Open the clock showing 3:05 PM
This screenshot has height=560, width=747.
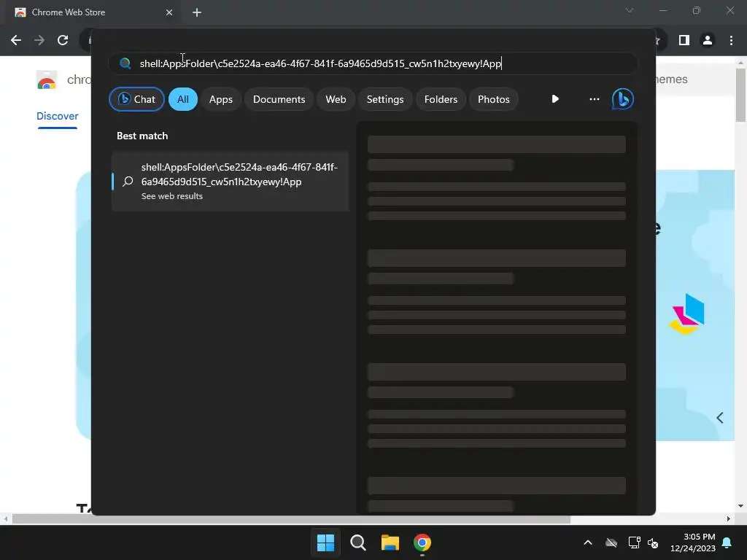point(693,542)
